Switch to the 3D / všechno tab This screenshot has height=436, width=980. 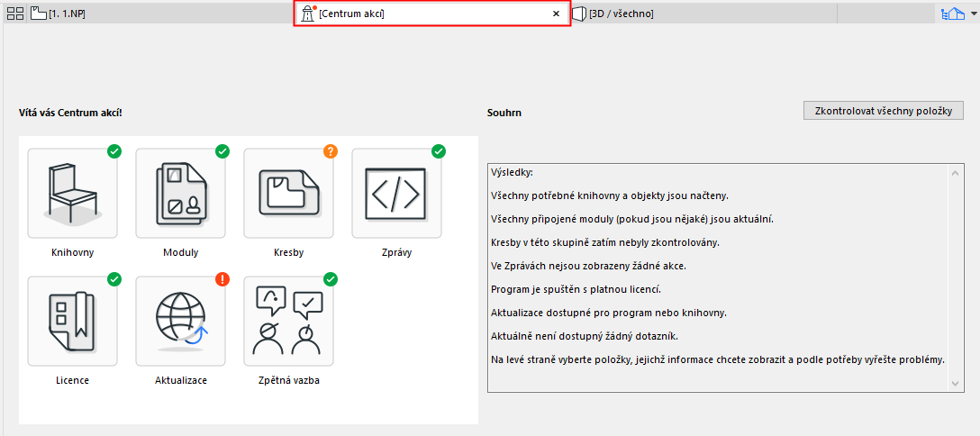(622, 14)
